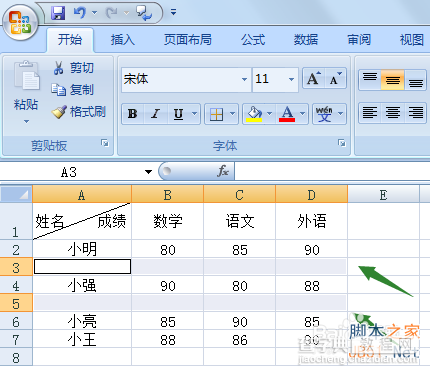Open borders dropdown arrow
The height and width of the screenshot is (366, 430).
(232, 114)
